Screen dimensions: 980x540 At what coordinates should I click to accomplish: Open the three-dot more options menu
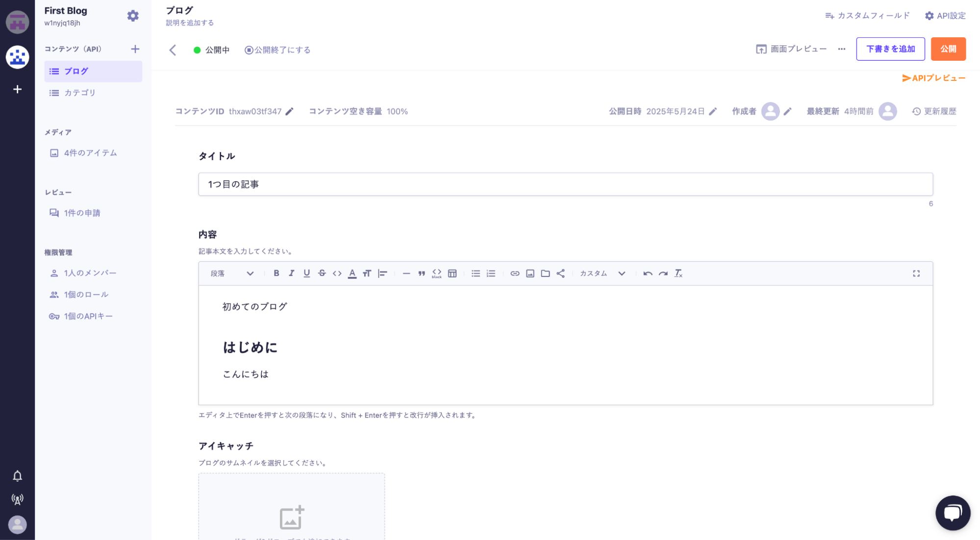841,49
